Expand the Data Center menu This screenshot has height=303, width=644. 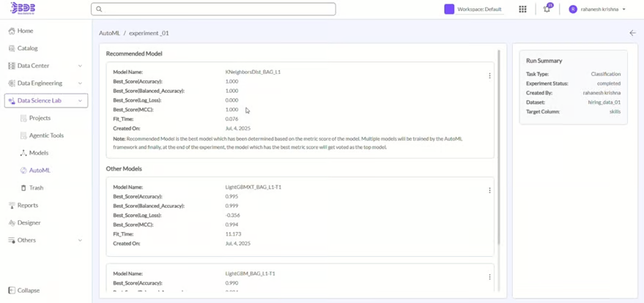pos(80,66)
